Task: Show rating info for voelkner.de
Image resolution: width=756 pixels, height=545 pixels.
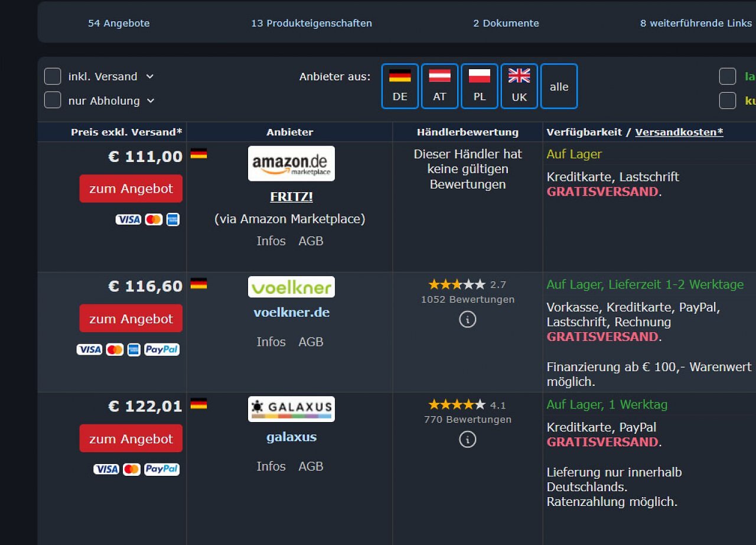Action: [467, 319]
